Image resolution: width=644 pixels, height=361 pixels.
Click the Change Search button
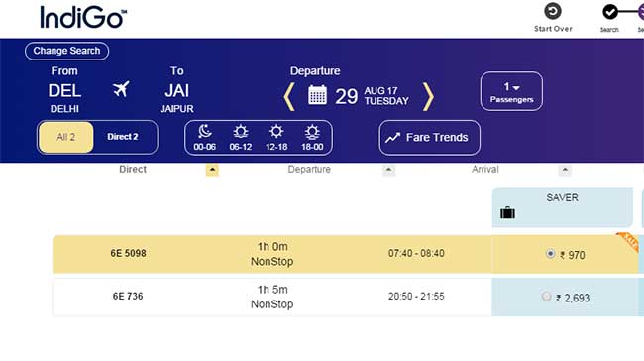point(66,51)
